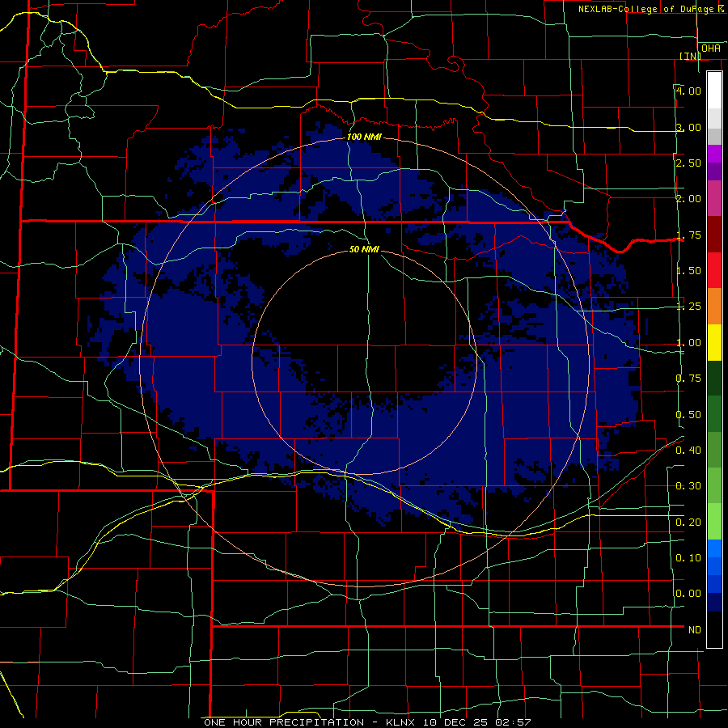The image size is (728, 728).
Task: Click the 'ND' no-data label
Action: (x=695, y=630)
